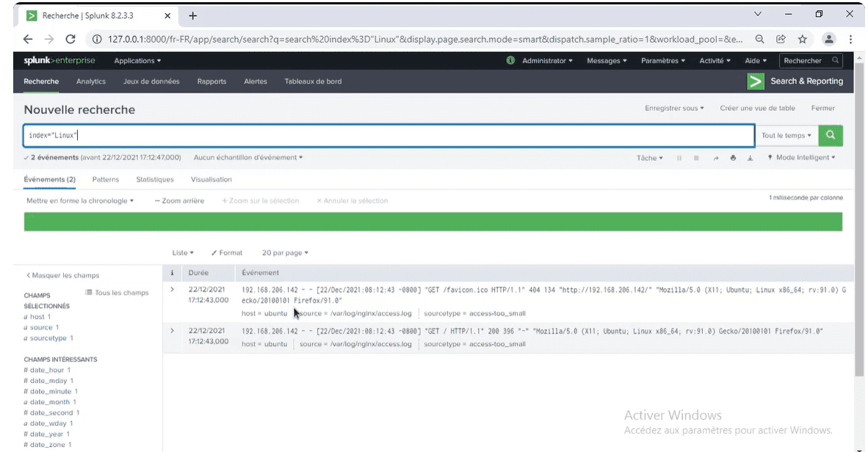Open the Tâche dropdown
The width and height of the screenshot is (868, 452).
click(x=649, y=158)
